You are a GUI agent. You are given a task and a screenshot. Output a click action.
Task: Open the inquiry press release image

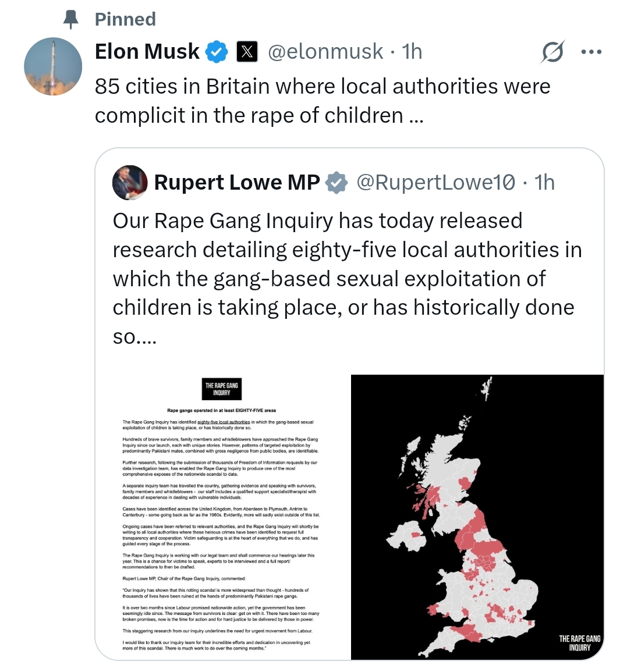(x=222, y=517)
